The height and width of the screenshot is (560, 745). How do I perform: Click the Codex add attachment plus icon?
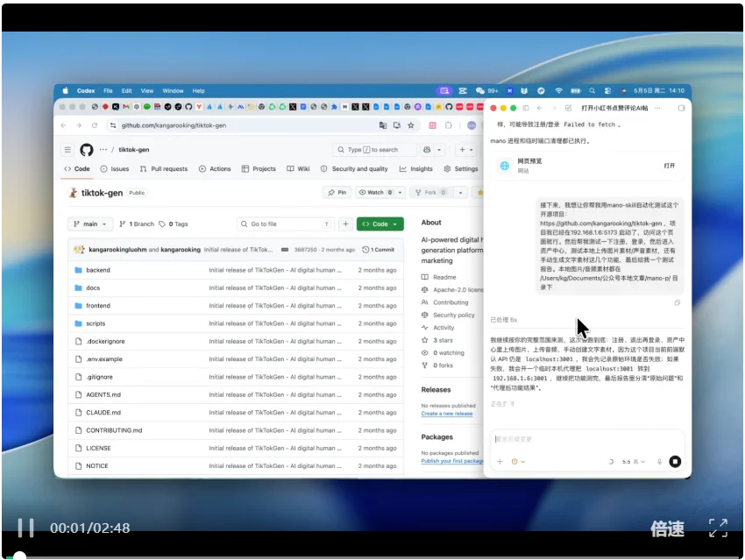click(500, 461)
